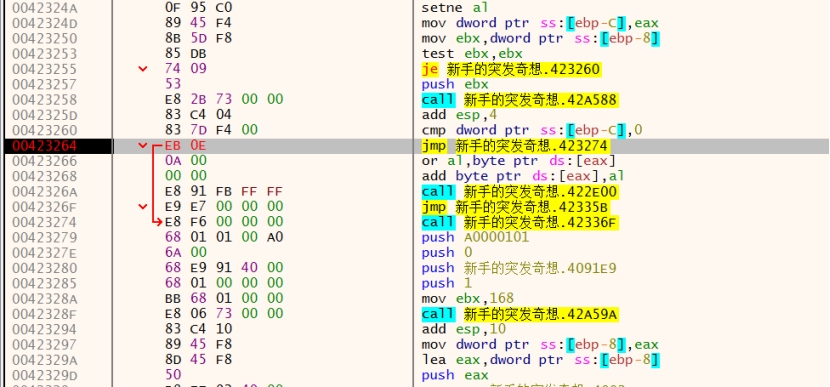Screen dimensions: 830x387
Task: Select call 新手的突发奇想.42A59A instruction
Action: click(x=520, y=314)
